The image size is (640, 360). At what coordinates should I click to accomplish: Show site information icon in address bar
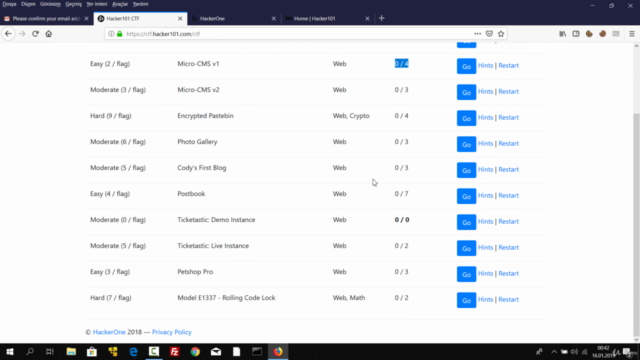pos(111,34)
